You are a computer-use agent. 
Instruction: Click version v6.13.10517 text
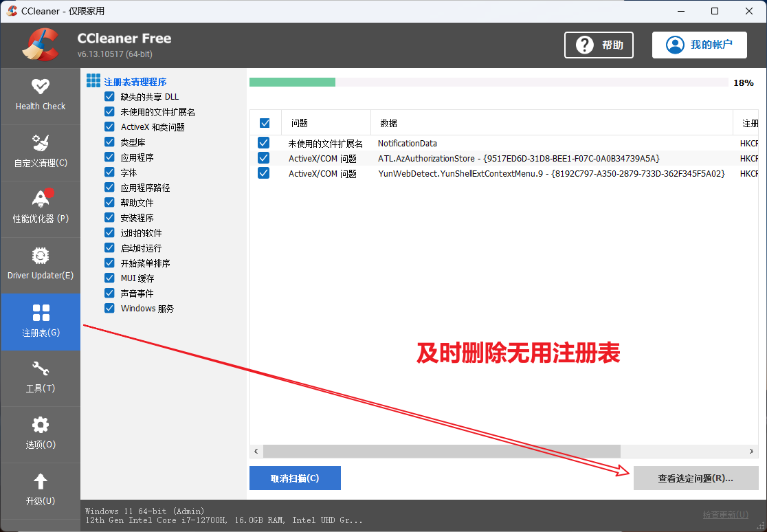pyautogui.click(x=115, y=54)
